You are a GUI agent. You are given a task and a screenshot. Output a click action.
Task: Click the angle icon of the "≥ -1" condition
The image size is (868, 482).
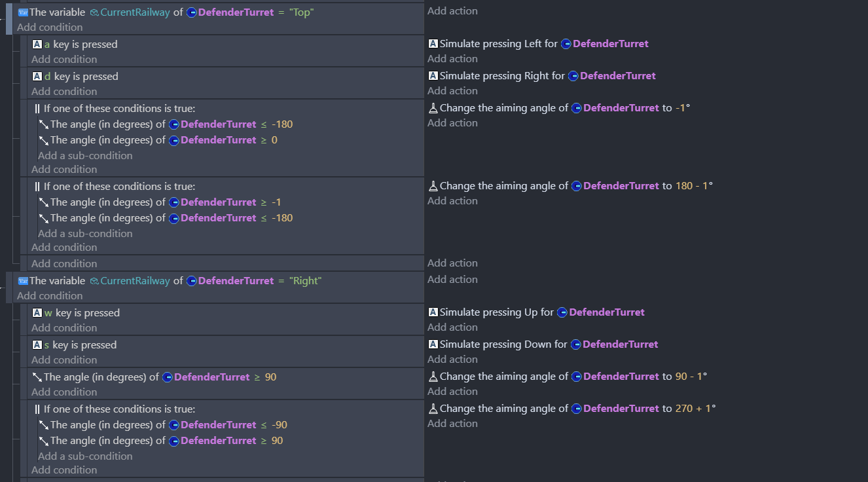[x=44, y=202]
